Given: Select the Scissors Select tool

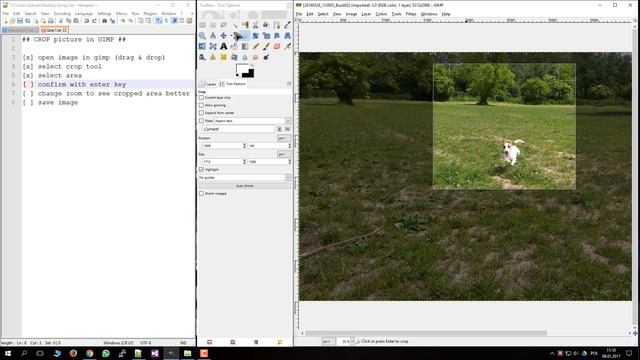Looking at the screenshot, I should pos(256,25).
